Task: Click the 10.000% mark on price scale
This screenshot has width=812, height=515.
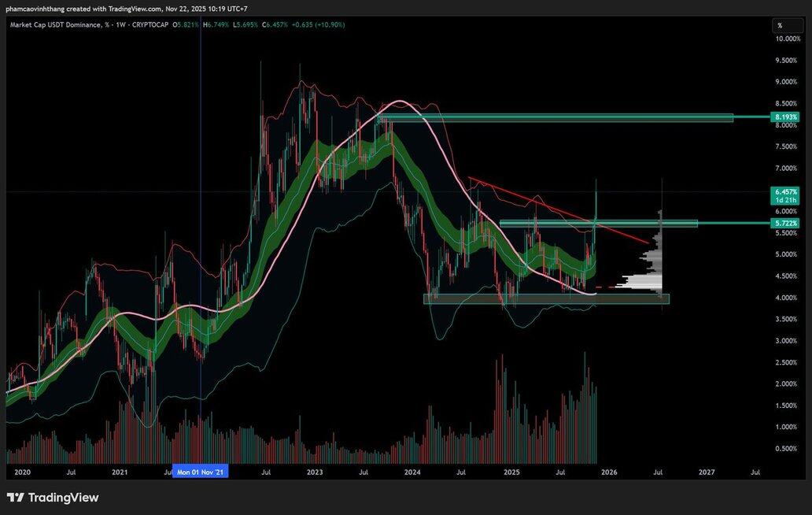Action: click(x=787, y=39)
